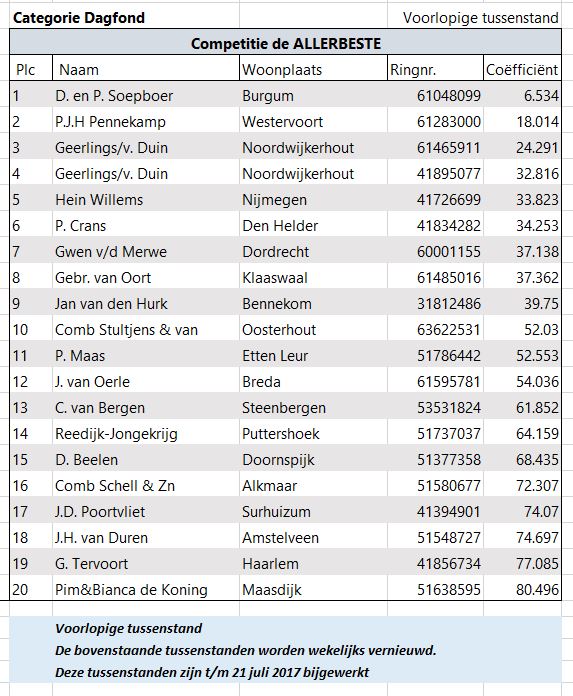Select the 'Naam' column header
The image size is (573, 696).
pyautogui.click(x=146, y=69)
